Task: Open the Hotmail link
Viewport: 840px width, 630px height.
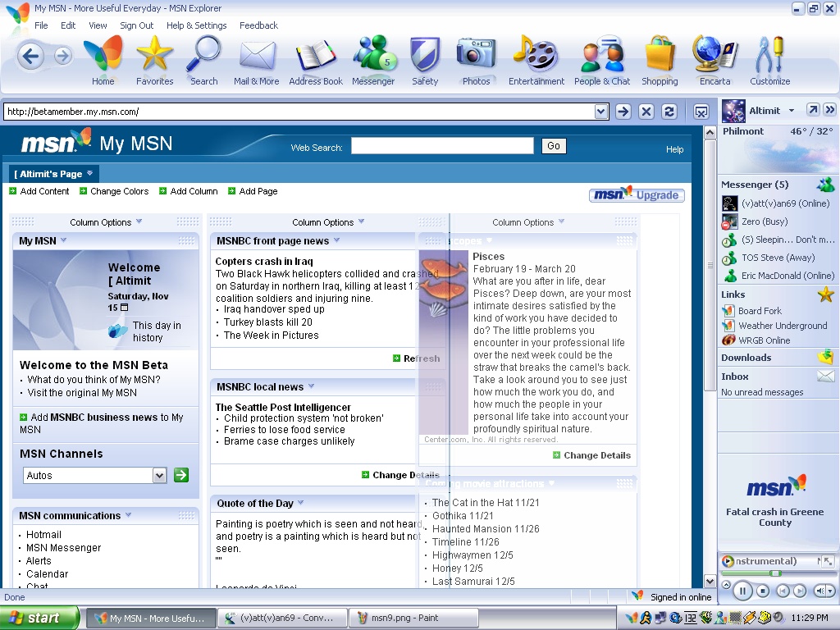Action: point(43,535)
